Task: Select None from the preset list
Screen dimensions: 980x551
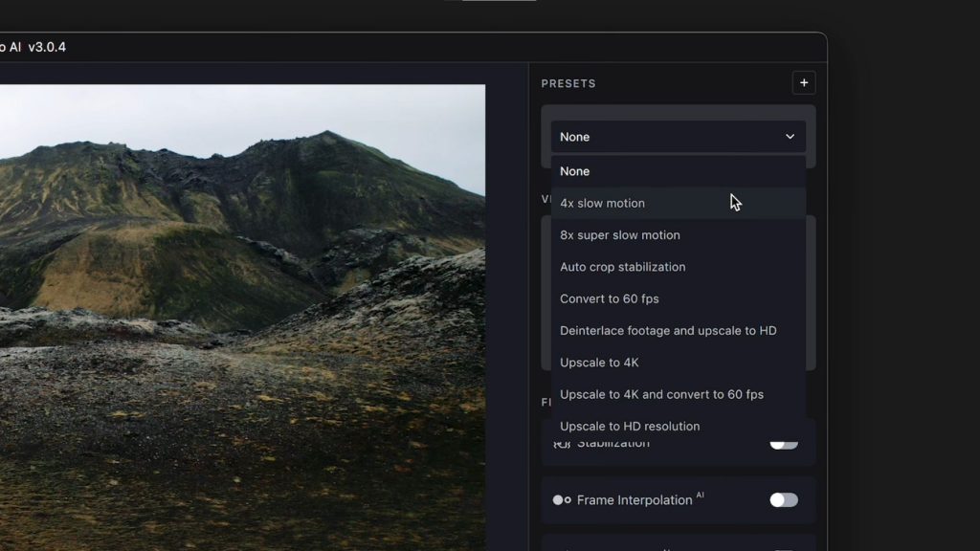Action: click(679, 171)
